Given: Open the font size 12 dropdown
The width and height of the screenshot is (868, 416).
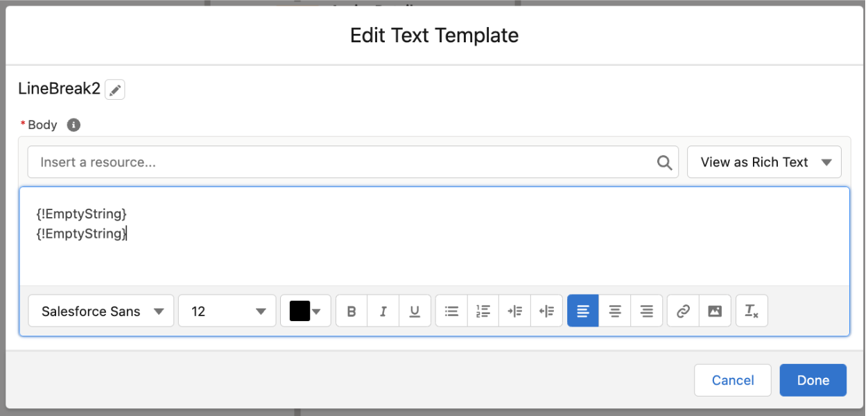Looking at the screenshot, I should coord(227,311).
